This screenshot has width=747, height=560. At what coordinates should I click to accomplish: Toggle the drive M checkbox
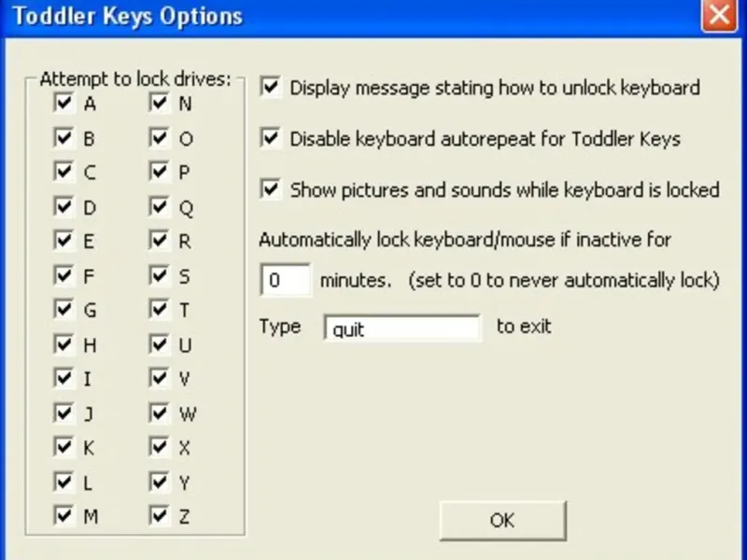coord(64,516)
